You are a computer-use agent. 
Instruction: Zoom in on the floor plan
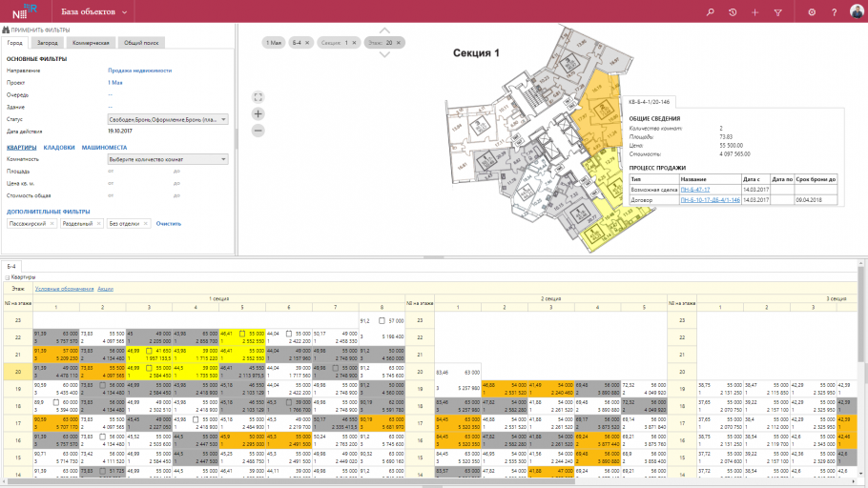tap(258, 112)
